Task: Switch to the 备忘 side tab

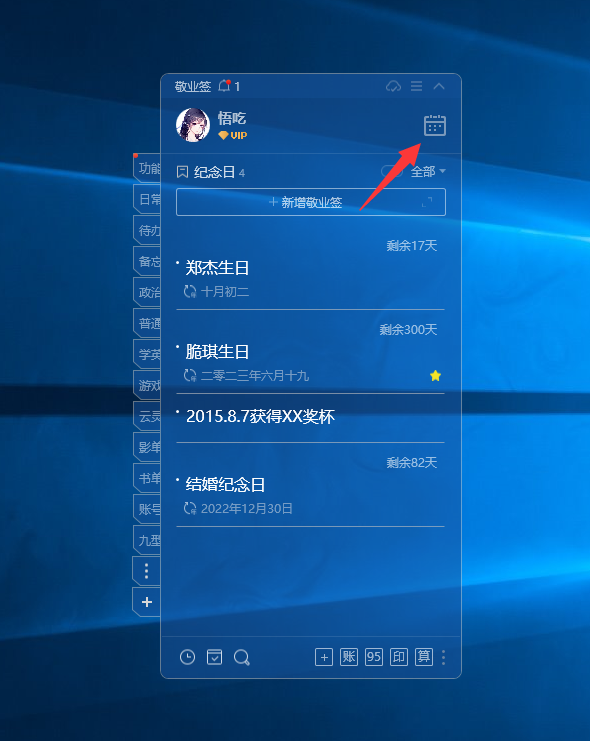Action: [147, 261]
